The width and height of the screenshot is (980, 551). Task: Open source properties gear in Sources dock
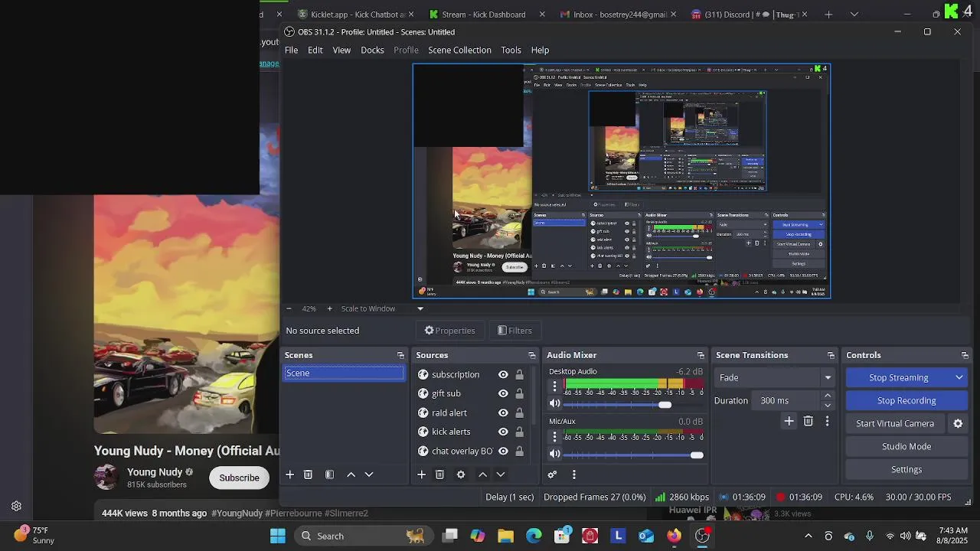(x=461, y=474)
